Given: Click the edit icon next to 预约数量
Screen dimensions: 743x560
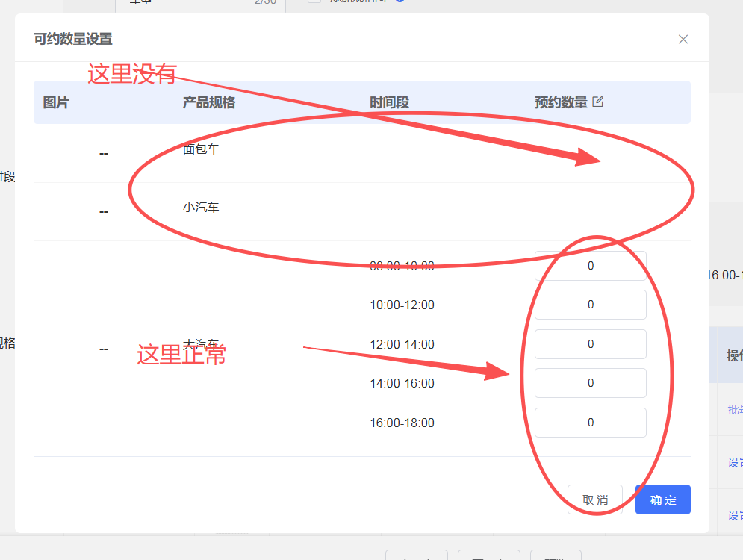Looking at the screenshot, I should [597, 102].
